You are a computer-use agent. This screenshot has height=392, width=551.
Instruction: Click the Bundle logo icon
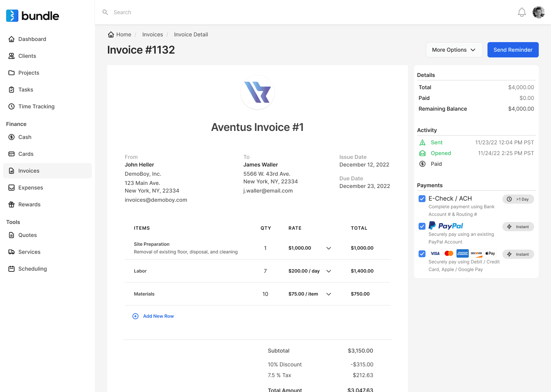pyautogui.click(x=12, y=16)
